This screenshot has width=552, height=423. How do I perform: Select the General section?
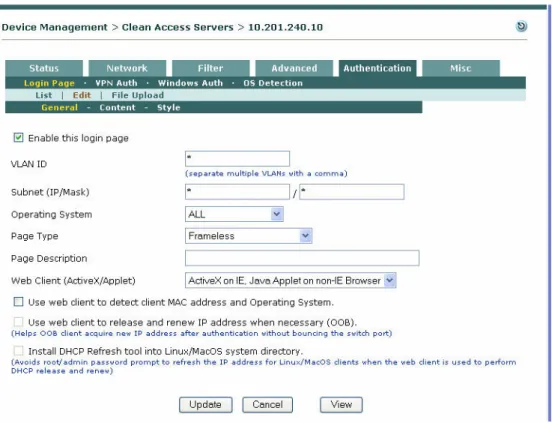tap(59, 107)
